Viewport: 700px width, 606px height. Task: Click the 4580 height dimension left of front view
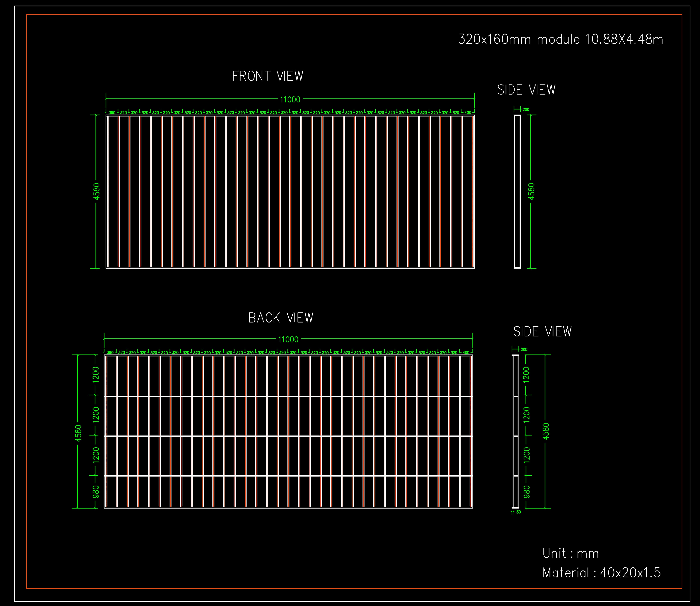pos(97,191)
